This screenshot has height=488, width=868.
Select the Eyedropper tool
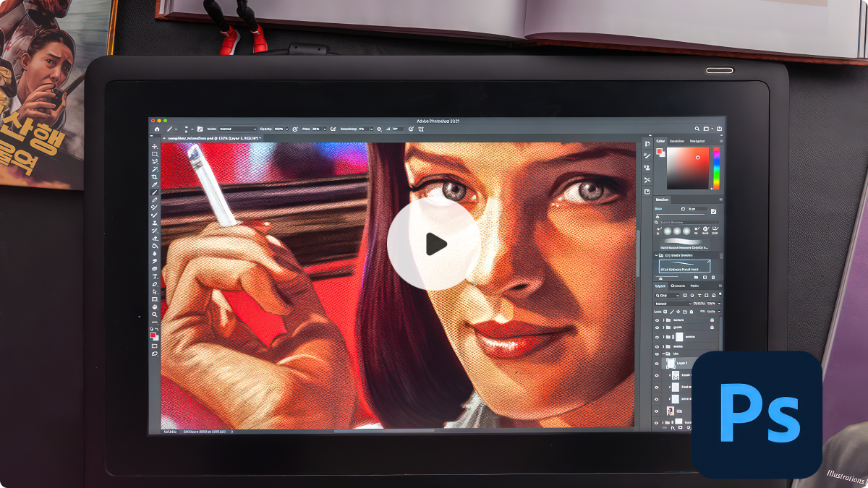tap(155, 184)
